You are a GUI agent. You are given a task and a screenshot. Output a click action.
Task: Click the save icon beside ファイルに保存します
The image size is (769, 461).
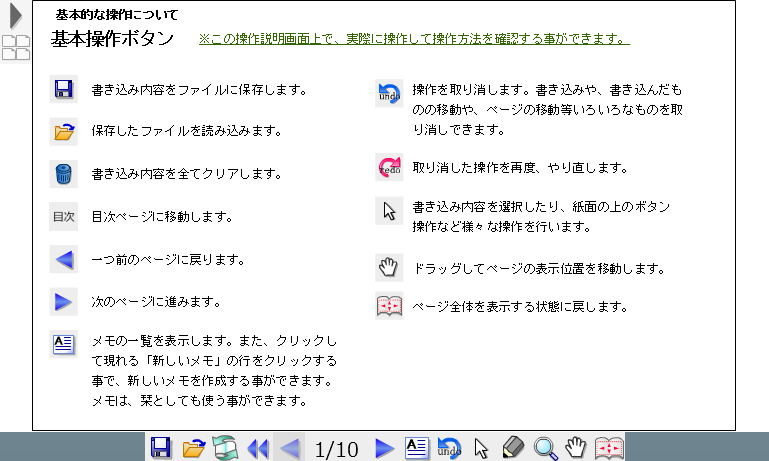point(63,89)
